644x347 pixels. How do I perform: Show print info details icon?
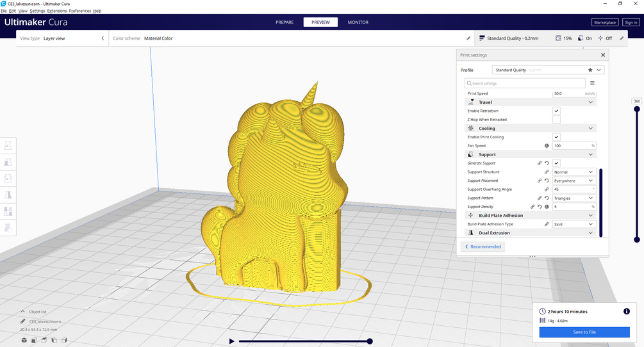(626, 311)
